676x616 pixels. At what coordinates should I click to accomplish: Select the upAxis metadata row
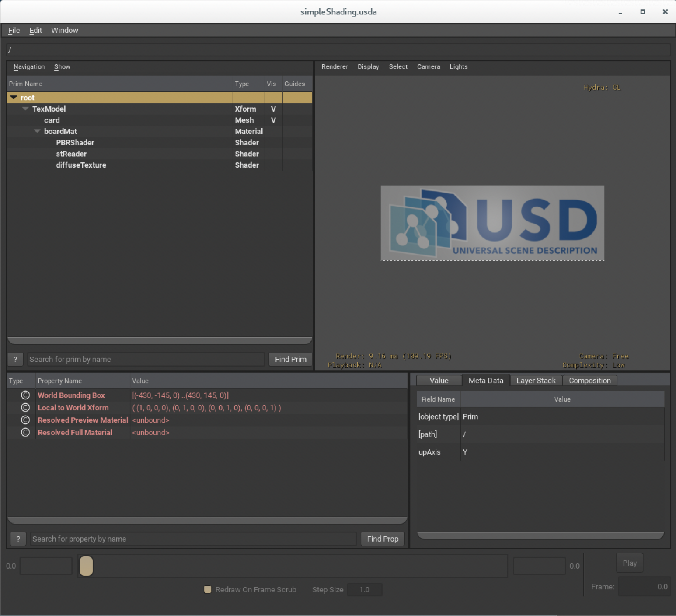click(x=540, y=452)
